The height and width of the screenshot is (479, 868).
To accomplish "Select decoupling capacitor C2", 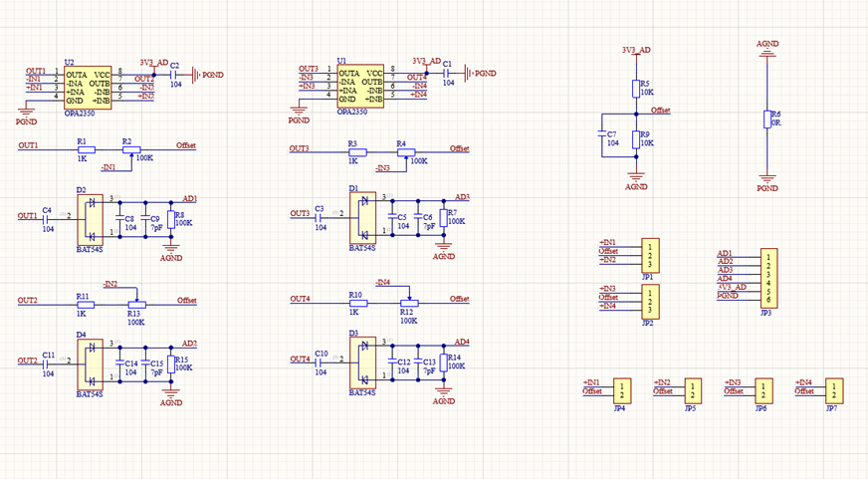I will 175,75.
